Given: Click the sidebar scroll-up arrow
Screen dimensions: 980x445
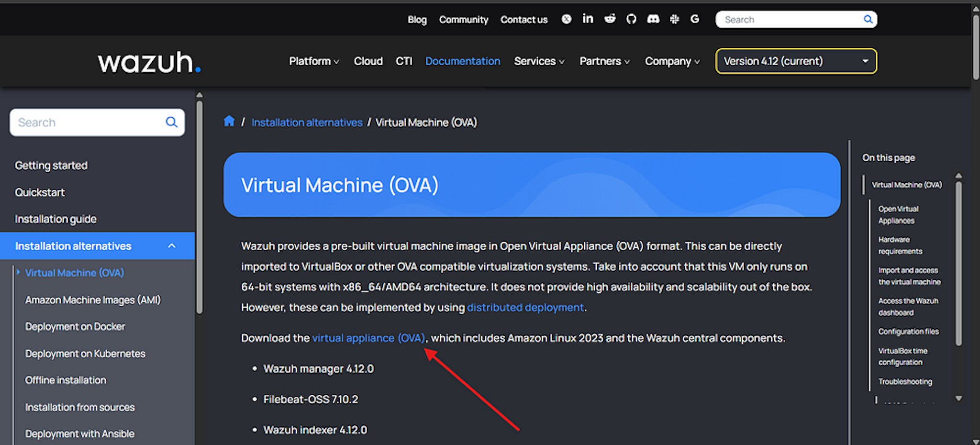Looking at the screenshot, I should tap(200, 95).
